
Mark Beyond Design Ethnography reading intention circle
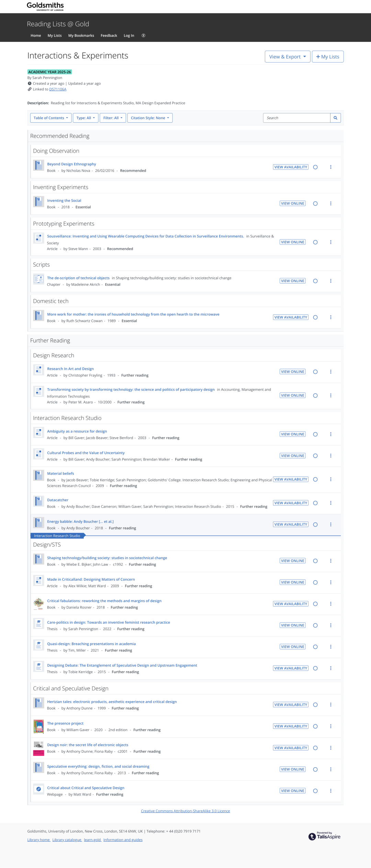[x=315, y=167]
